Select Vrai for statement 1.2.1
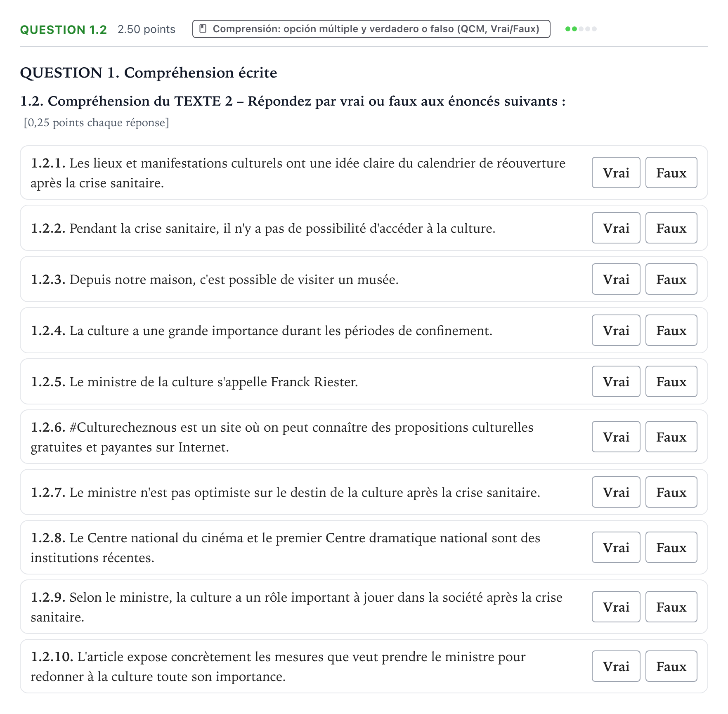The height and width of the screenshot is (714, 728). tap(616, 173)
